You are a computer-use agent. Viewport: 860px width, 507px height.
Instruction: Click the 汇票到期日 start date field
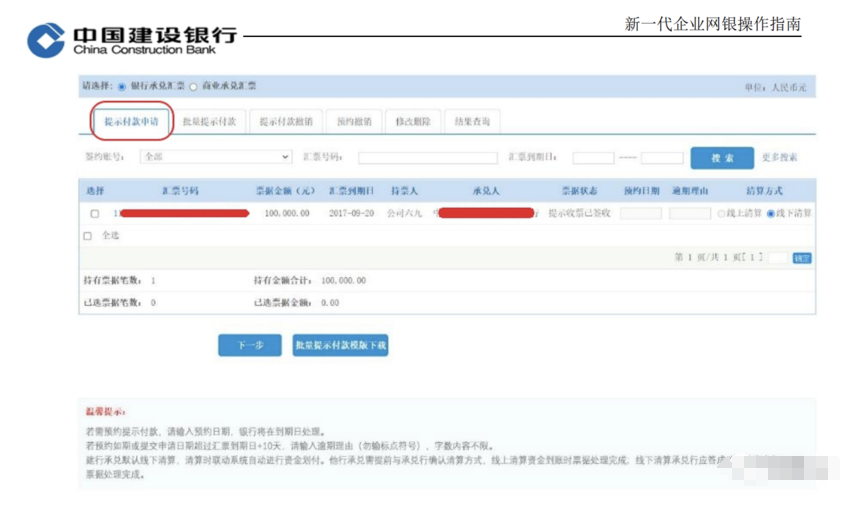click(593, 157)
